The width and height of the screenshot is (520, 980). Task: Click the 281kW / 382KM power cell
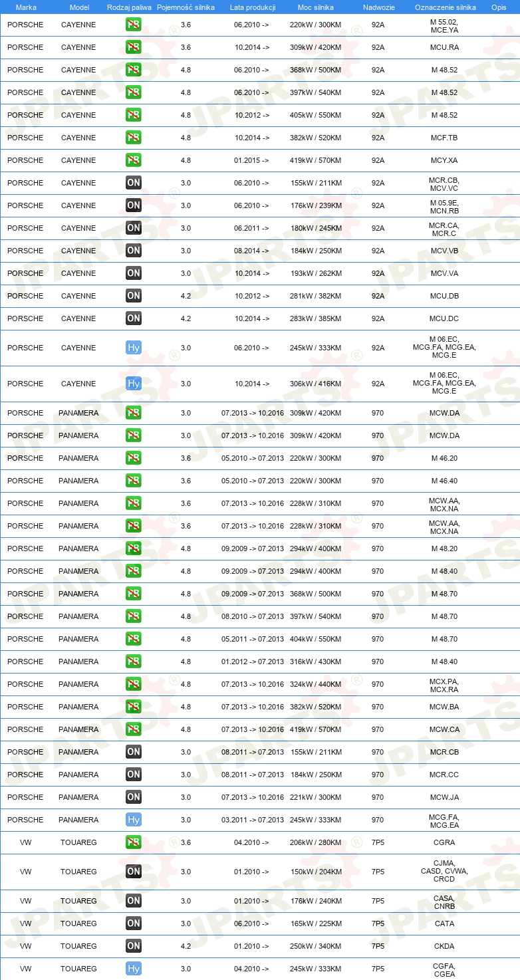(x=316, y=296)
